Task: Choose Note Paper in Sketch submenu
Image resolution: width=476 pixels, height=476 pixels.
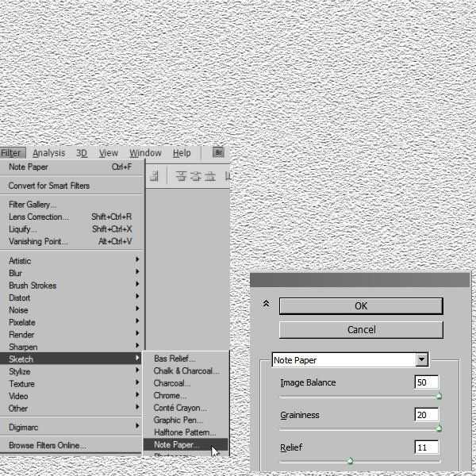Action: pos(186,445)
